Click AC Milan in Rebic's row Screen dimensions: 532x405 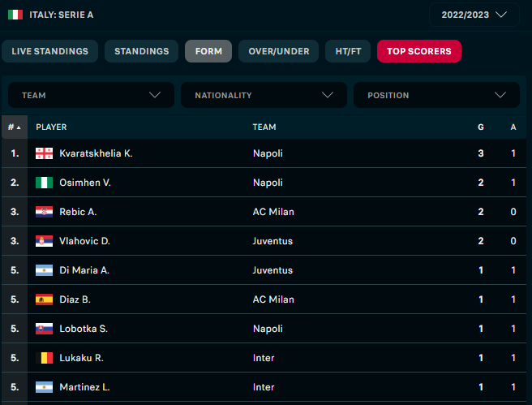pos(273,212)
